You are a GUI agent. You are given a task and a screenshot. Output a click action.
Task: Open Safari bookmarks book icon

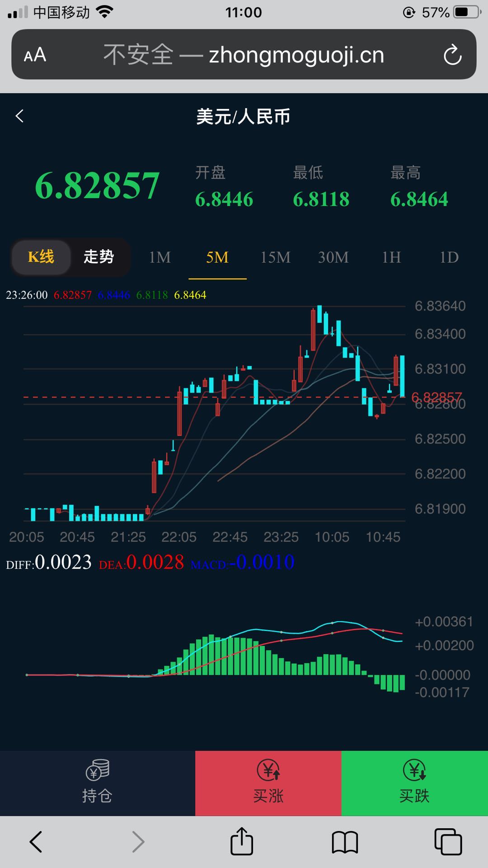click(x=345, y=842)
